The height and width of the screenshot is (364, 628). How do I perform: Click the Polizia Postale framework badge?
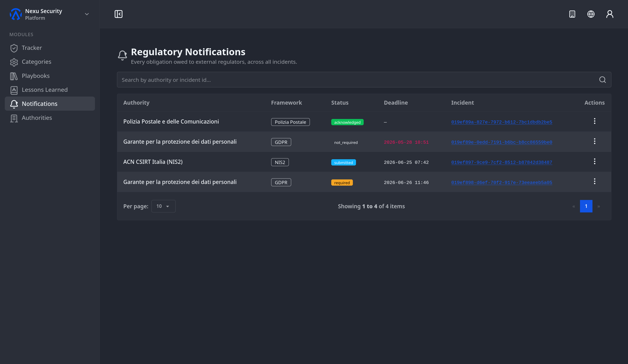[290, 122]
